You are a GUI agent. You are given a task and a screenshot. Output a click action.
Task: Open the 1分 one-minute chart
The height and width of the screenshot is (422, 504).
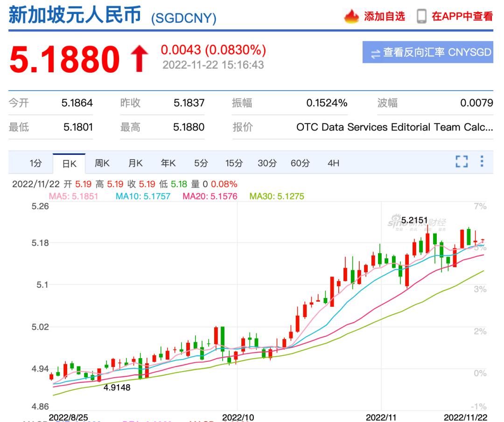click(x=36, y=163)
